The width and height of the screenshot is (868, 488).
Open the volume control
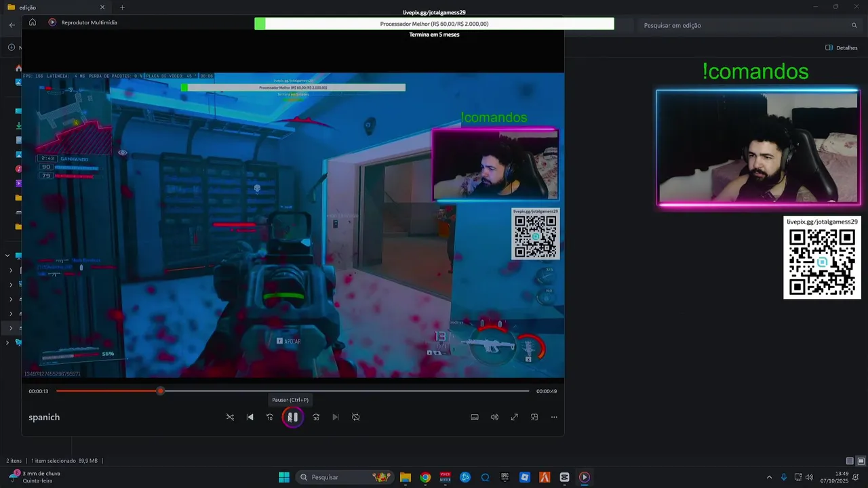pyautogui.click(x=494, y=418)
